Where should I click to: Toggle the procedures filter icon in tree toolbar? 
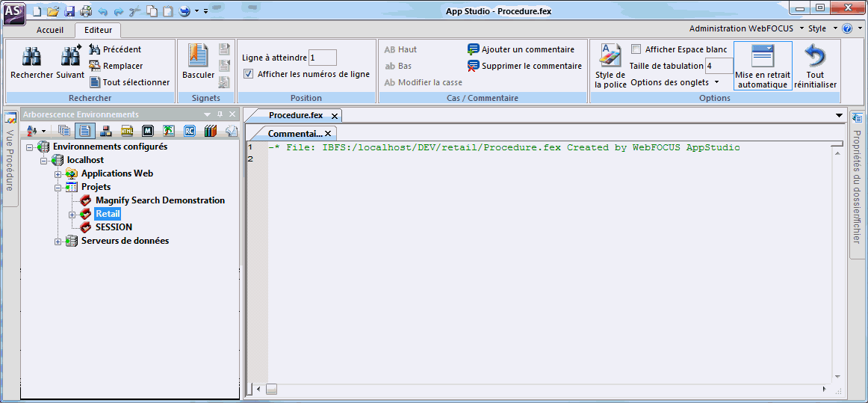(x=84, y=131)
